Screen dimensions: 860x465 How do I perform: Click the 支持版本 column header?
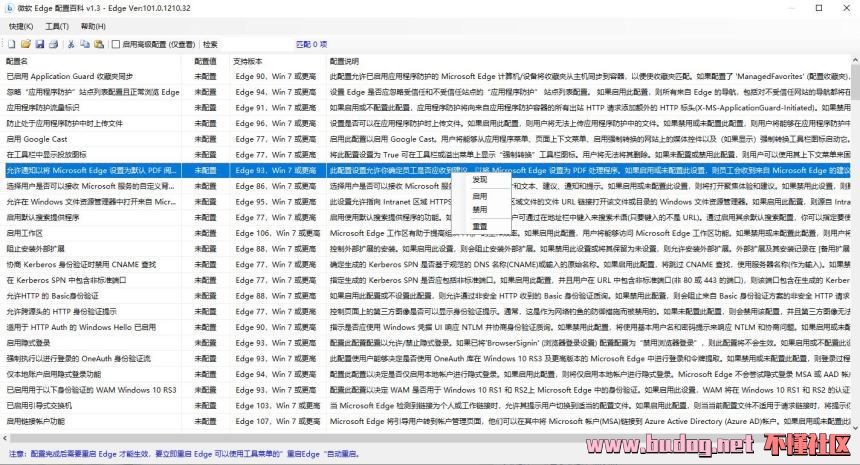click(247, 61)
